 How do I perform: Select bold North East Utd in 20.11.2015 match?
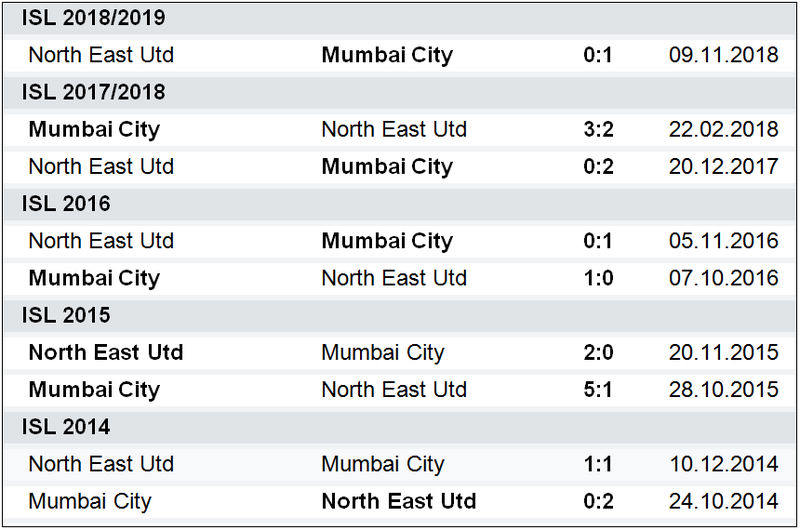click(106, 352)
